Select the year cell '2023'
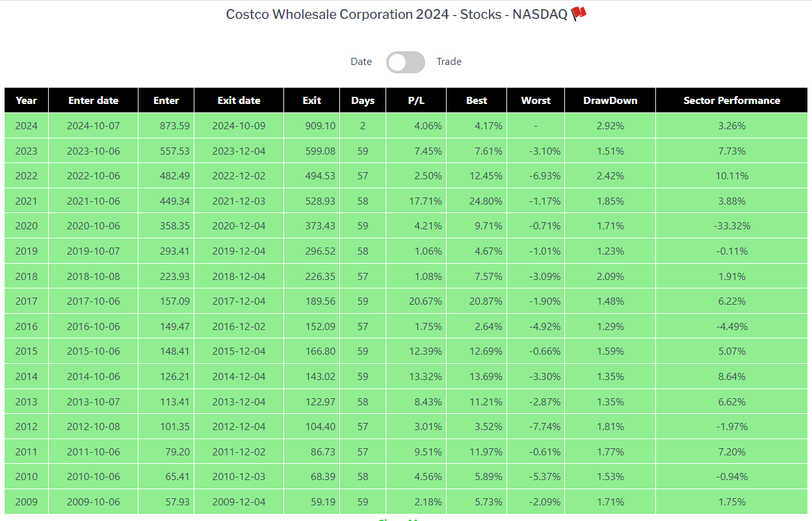 point(27,151)
